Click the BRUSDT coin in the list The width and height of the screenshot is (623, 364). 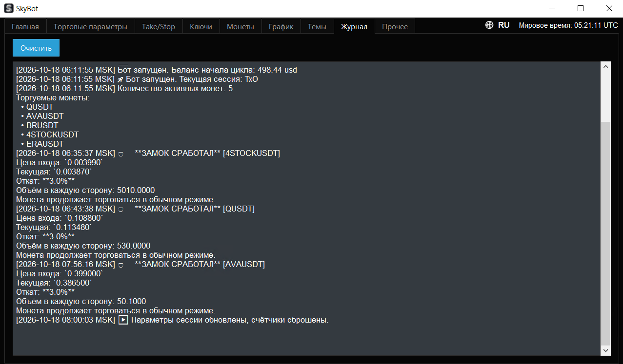(x=42, y=126)
